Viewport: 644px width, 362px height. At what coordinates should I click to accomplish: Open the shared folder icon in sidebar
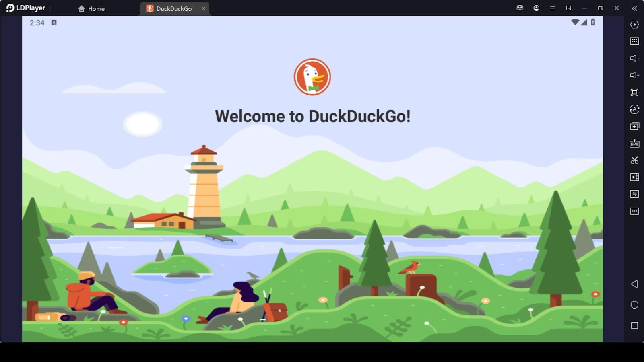coord(634,194)
